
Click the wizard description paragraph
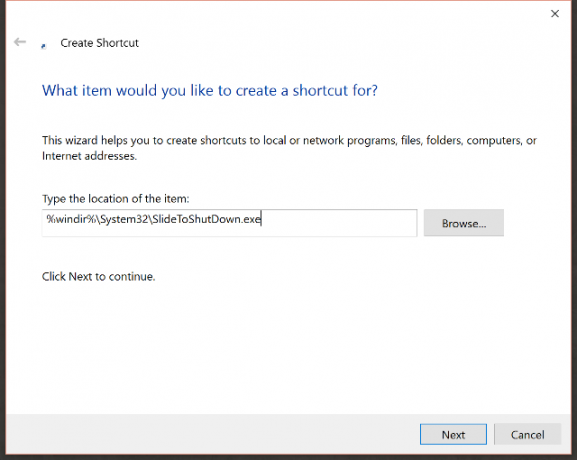coord(289,148)
